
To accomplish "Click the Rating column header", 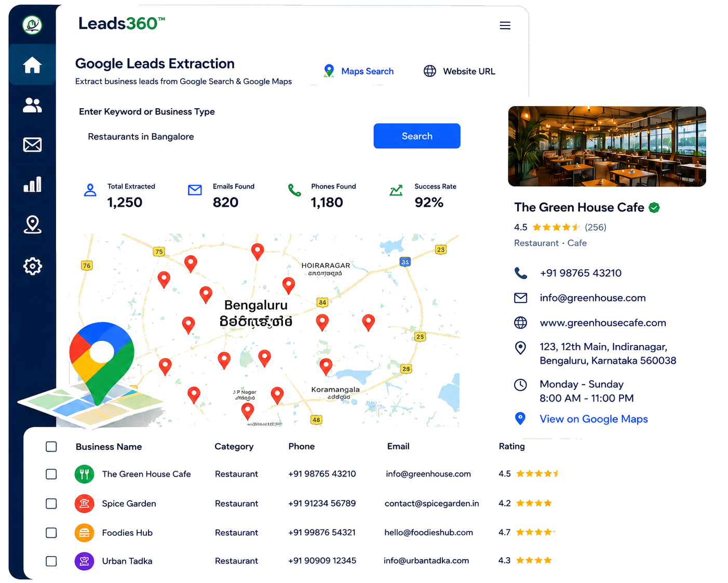I will pos(512,446).
